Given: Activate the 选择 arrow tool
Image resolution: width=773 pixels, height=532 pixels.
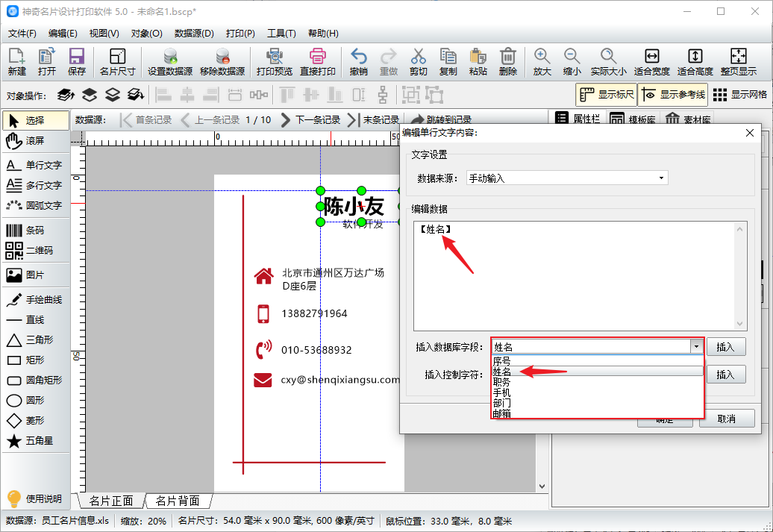Looking at the screenshot, I should tap(36, 120).
